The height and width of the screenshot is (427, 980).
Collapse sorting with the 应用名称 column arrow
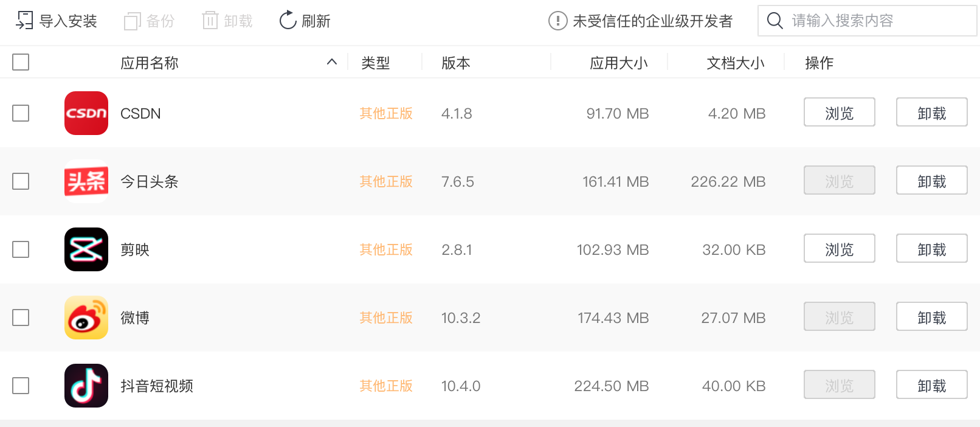click(331, 62)
